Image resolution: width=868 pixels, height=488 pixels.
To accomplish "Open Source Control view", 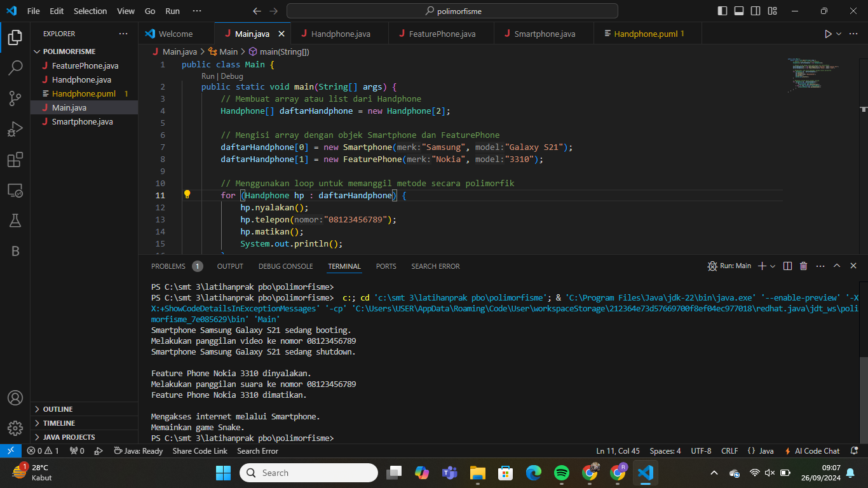I will tap(15, 98).
